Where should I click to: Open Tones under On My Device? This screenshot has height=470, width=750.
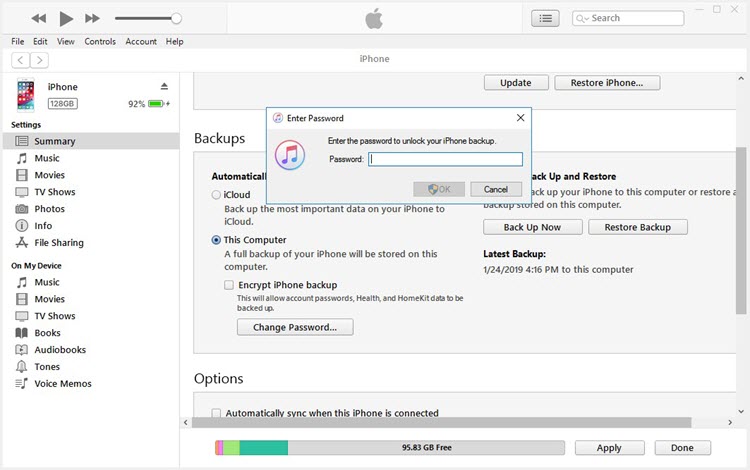point(91,367)
